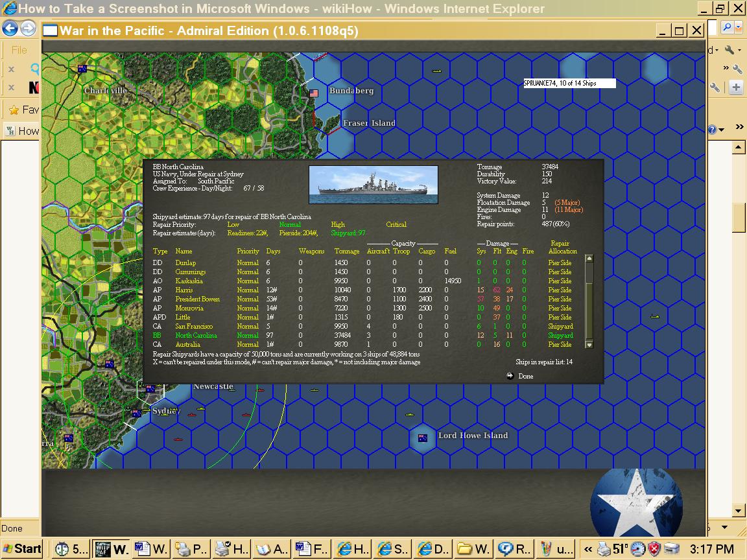Set repair priority to Critical
The width and height of the screenshot is (747, 560).
coord(396,225)
